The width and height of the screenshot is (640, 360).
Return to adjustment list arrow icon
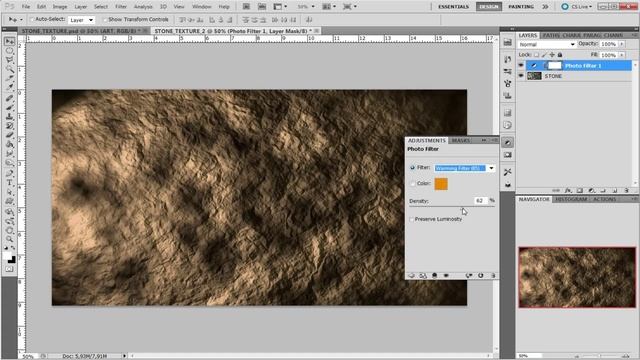click(411, 276)
